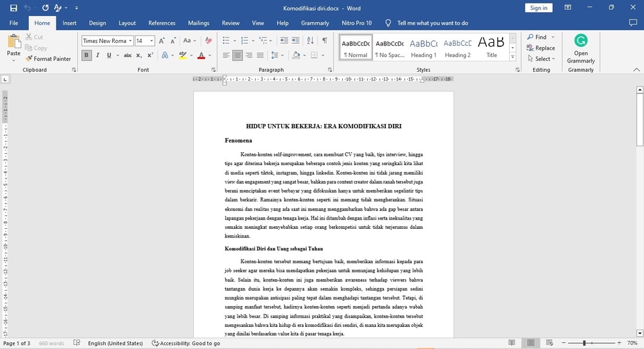Viewport: 644px width, 349px height.
Task: Sort the selected text alphabetically
Action: (x=311, y=41)
